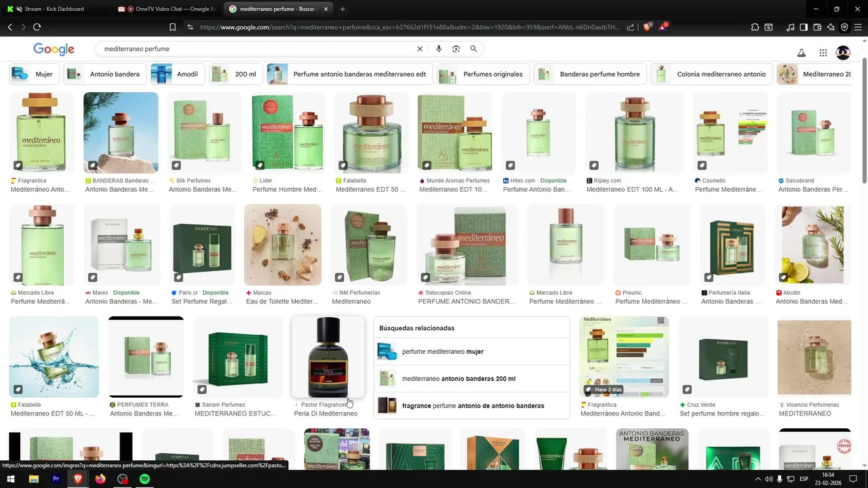Submit search with magnifying glass icon
868x488 pixels.
point(473,49)
